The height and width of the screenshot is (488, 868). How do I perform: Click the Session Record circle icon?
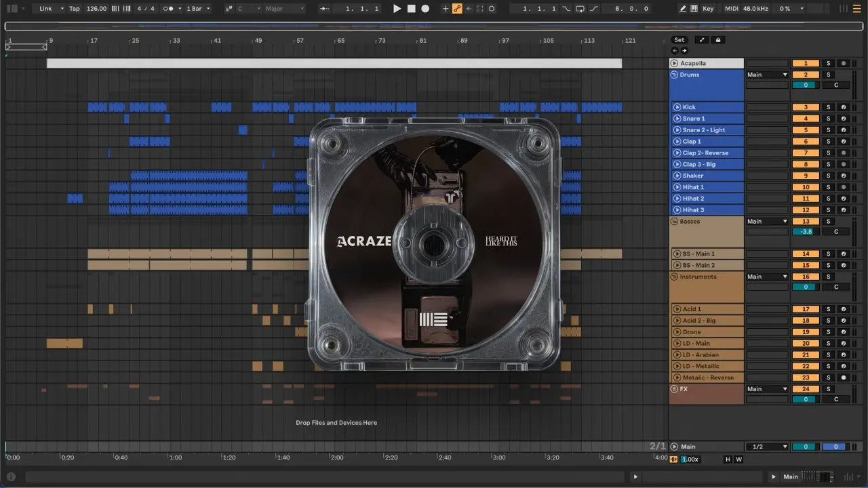[x=492, y=9]
